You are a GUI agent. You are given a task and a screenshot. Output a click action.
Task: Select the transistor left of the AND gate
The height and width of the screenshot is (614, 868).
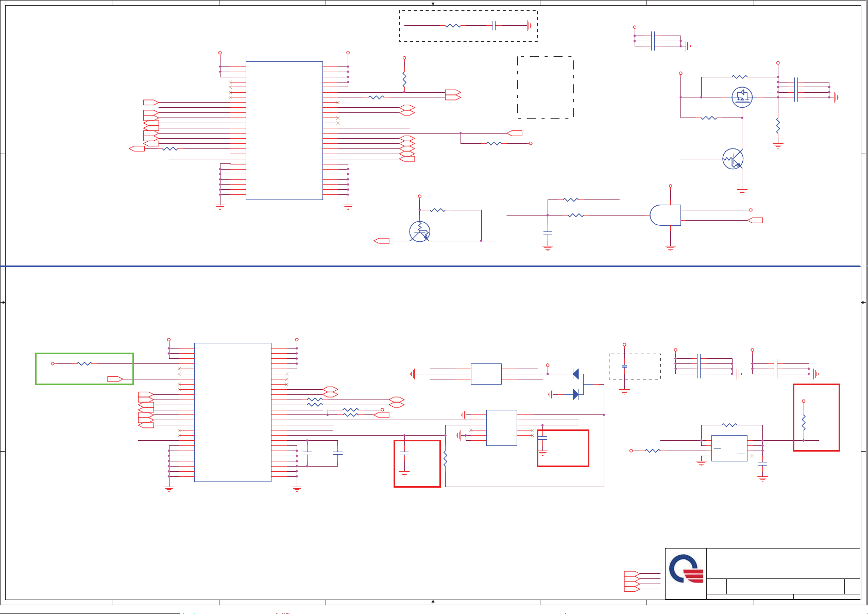(x=420, y=231)
